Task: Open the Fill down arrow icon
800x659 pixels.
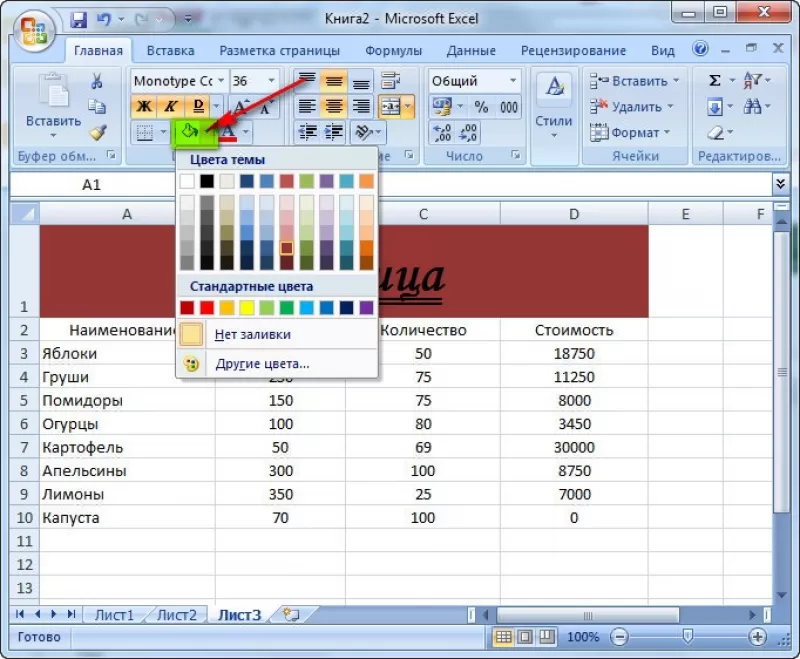Action: pyautogui.click(x=715, y=107)
